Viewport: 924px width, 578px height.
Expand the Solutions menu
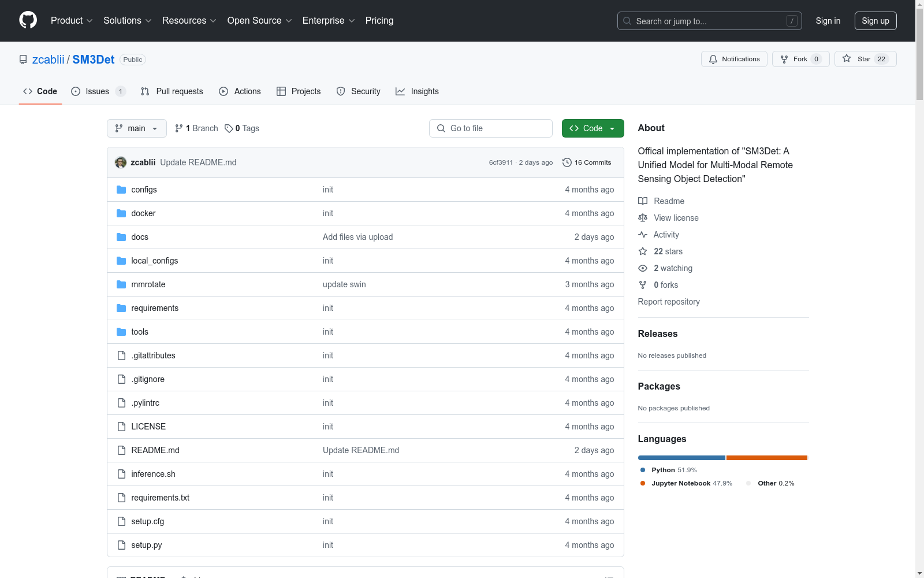point(127,20)
